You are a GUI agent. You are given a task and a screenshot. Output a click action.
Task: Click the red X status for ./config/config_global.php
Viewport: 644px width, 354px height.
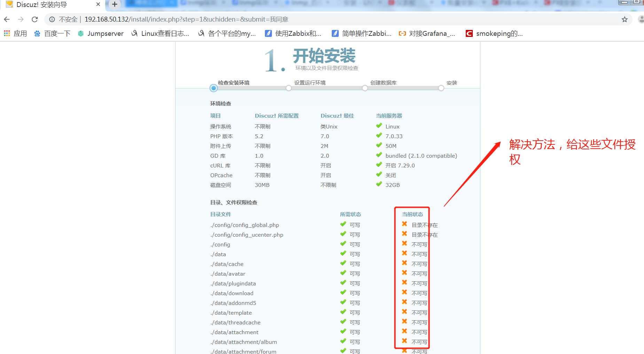[405, 224]
